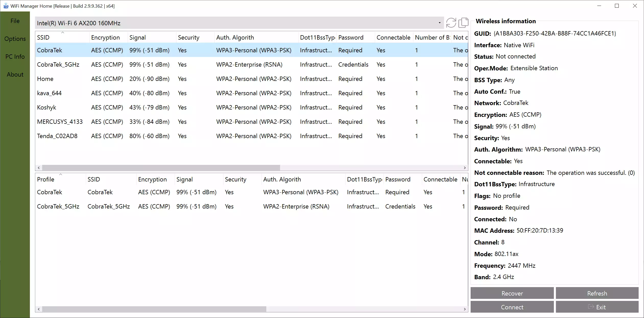Open the About menu
This screenshot has height=318, width=644.
(x=15, y=75)
